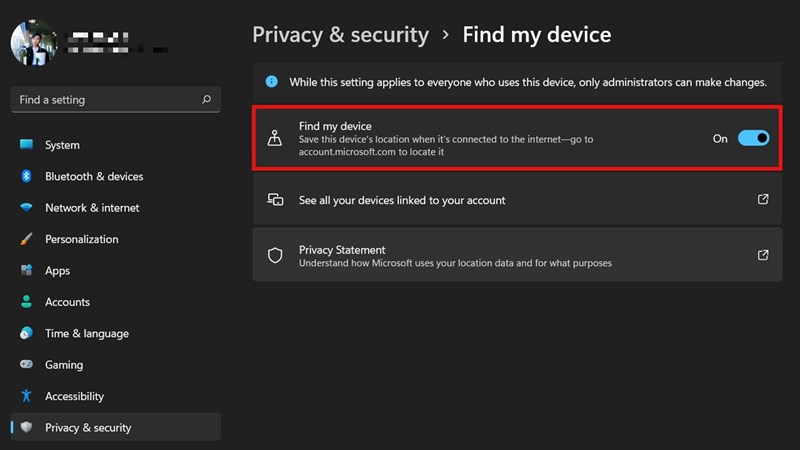The image size is (800, 450).
Task: Click the Gaming controller icon
Action: tap(26, 365)
